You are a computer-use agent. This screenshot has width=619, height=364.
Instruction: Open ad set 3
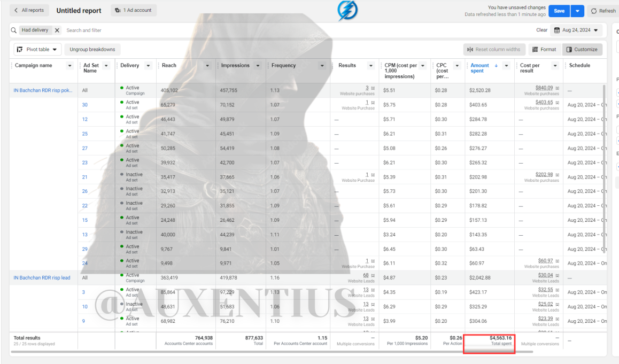click(83, 292)
